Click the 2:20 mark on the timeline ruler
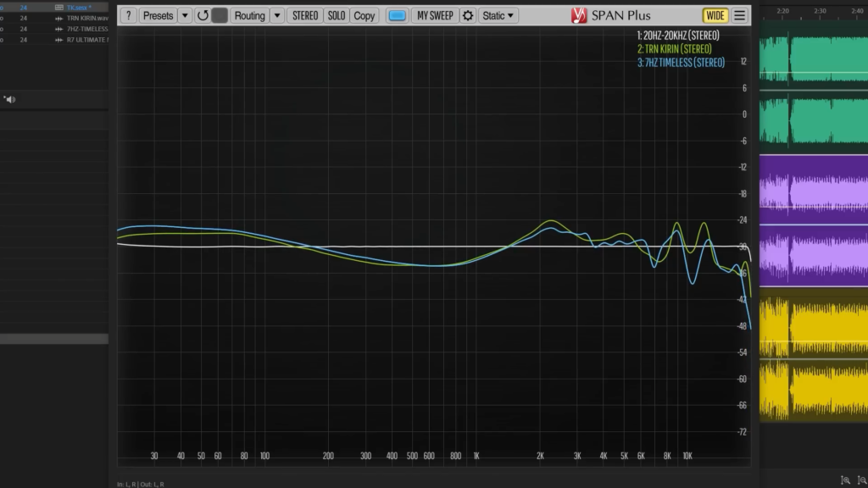The image size is (868, 488). tap(782, 10)
